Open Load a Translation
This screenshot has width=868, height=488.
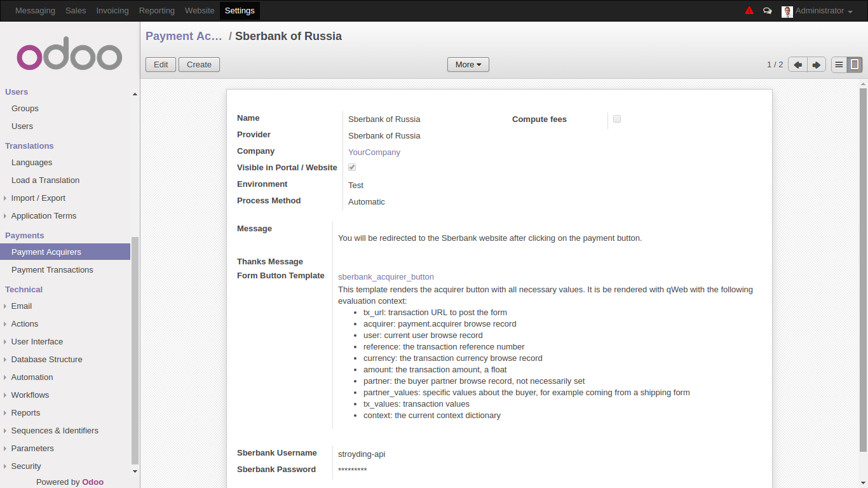(x=45, y=180)
